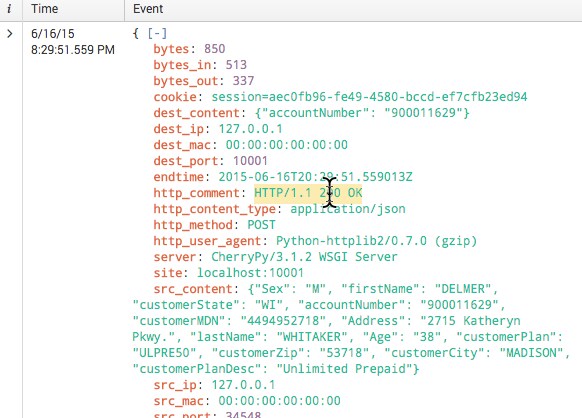Click the cookie field name
Image resolution: width=582 pixels, height=418 pixels.
point(175,97)
